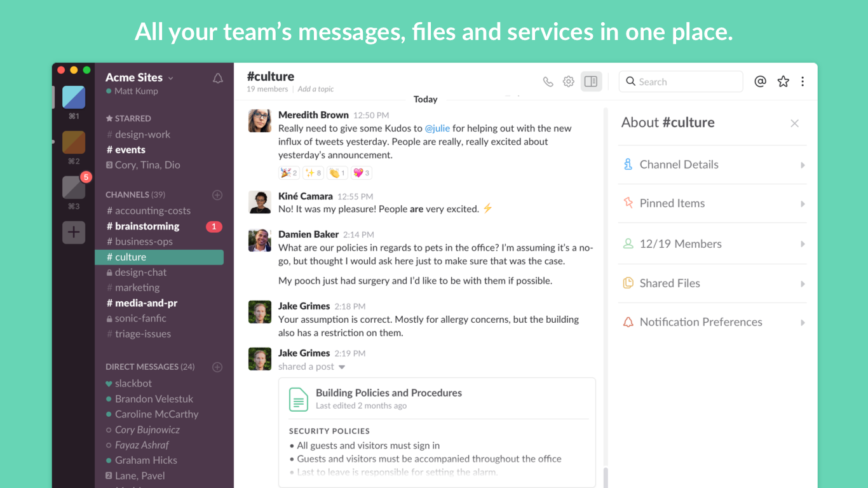868x488 pixels.
Task: Expand Pinned Items section arrow
Action: click(x=803, y=204)
